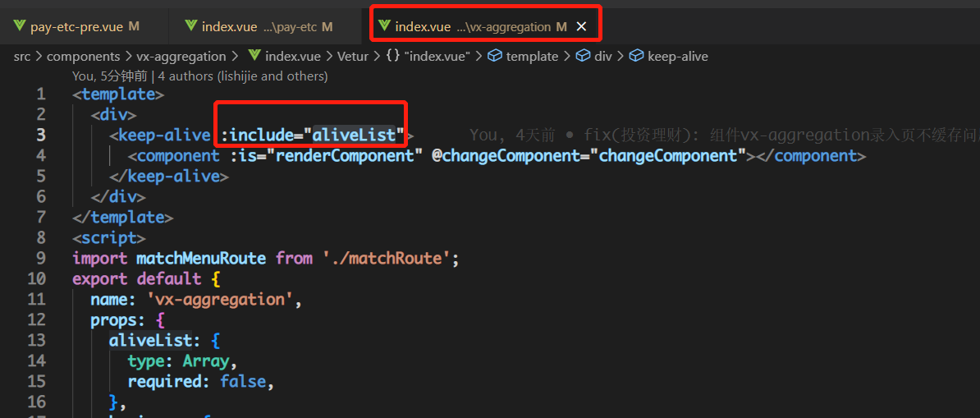
Task: Click the aliveList attribute value on line 3
Action: 354,135
